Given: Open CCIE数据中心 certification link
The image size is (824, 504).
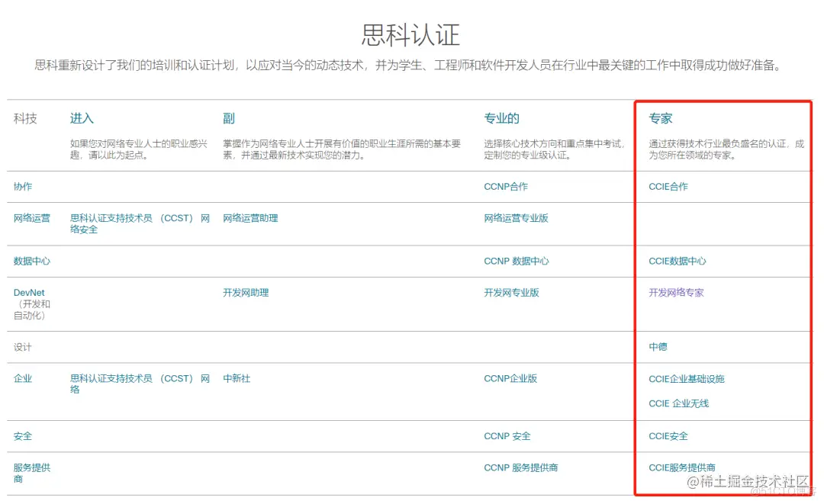Looking at the screenshot, I should point(678,262).
